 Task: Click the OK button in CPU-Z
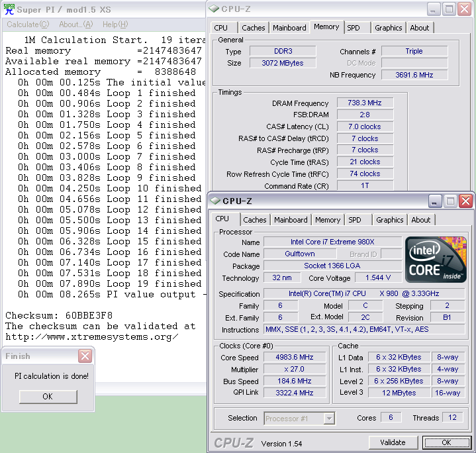click(x=446, y=442)
